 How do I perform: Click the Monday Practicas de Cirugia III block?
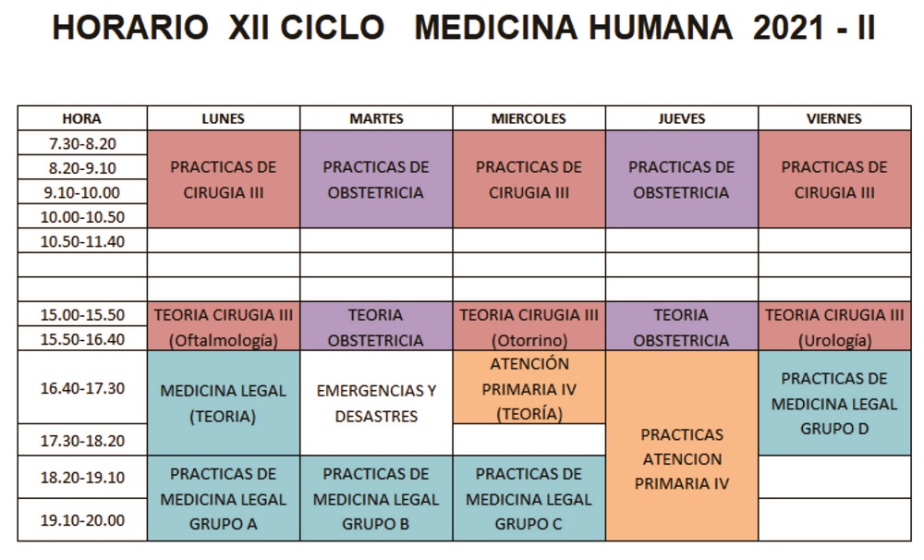[224, 179]
